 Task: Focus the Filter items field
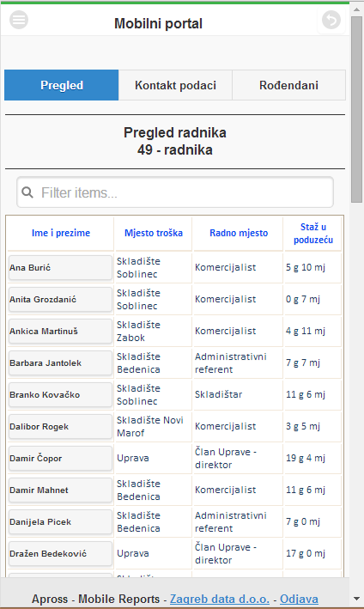[x=175, y=192]
